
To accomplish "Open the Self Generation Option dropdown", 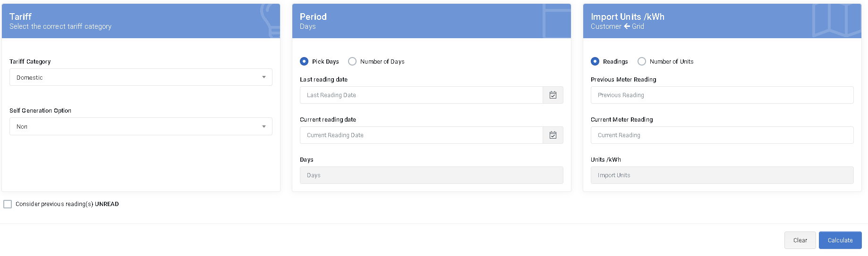I will click(x=141, y=126).
